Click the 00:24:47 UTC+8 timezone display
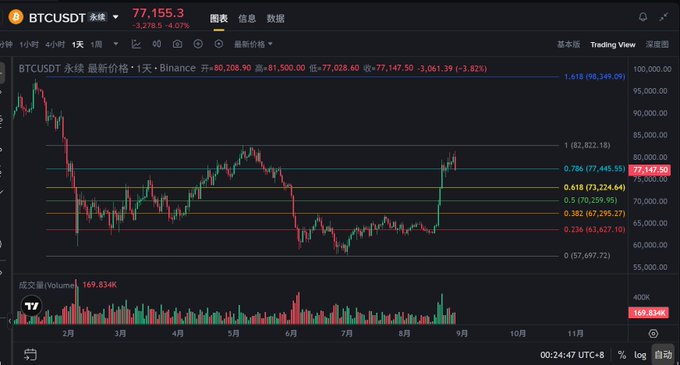This screenshot has height=365, width=680. [x=572, y=355]
